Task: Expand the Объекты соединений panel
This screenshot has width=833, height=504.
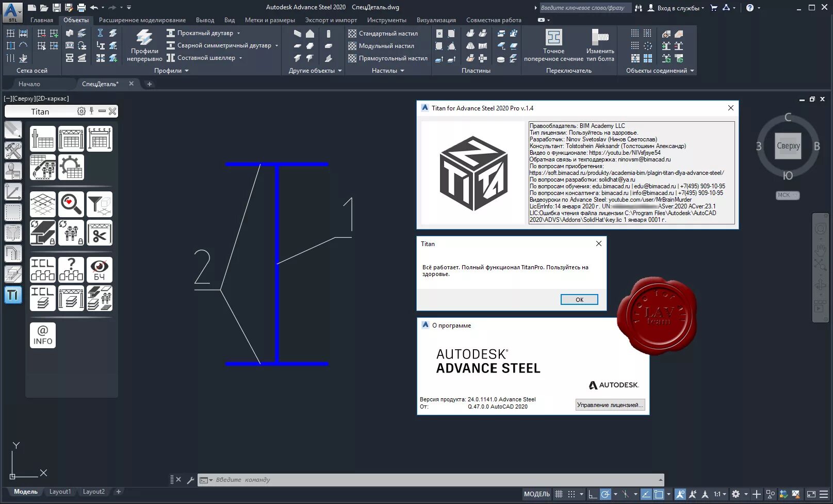Action: pyautogui.click(x=660, y=71)
